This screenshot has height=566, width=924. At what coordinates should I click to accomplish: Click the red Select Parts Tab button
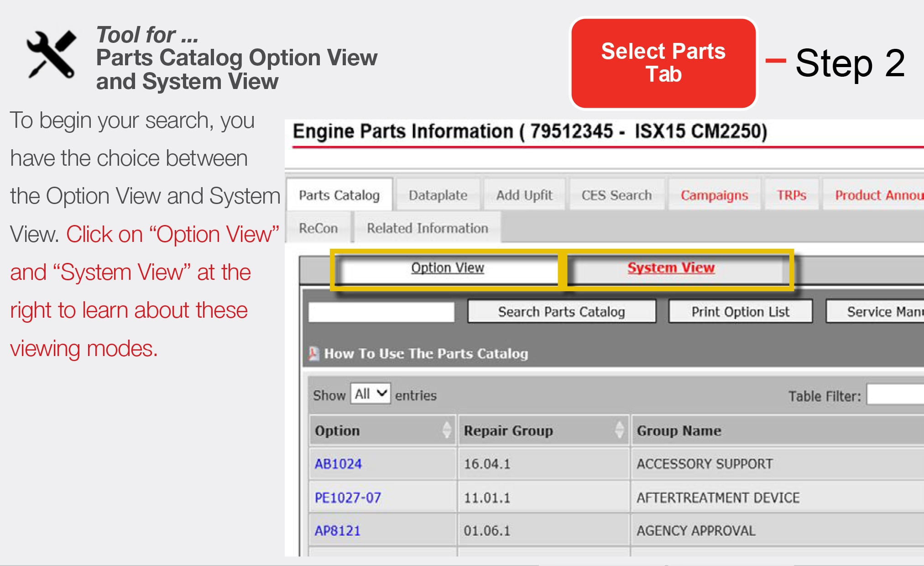pyautogui.click(x=663, y=63)
